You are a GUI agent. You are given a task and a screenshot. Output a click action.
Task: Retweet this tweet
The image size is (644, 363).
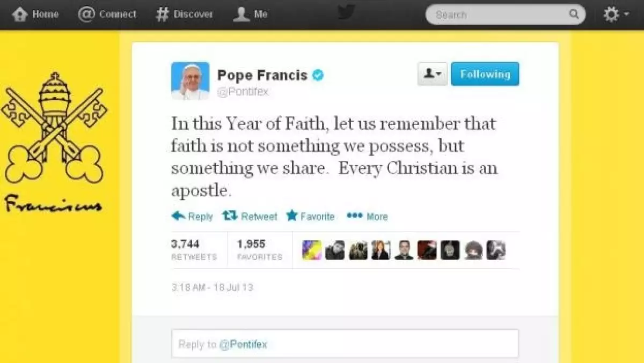tap(250, 216)
